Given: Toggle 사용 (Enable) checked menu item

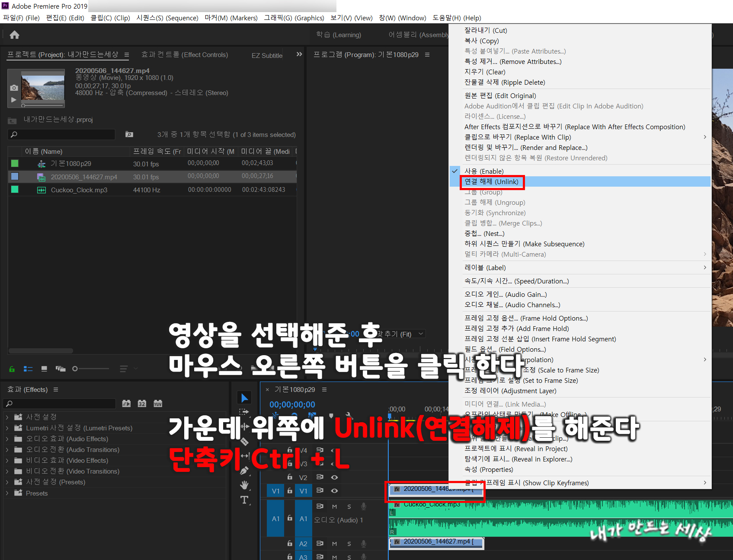Looking at the screenshot, I should [581, 172].
